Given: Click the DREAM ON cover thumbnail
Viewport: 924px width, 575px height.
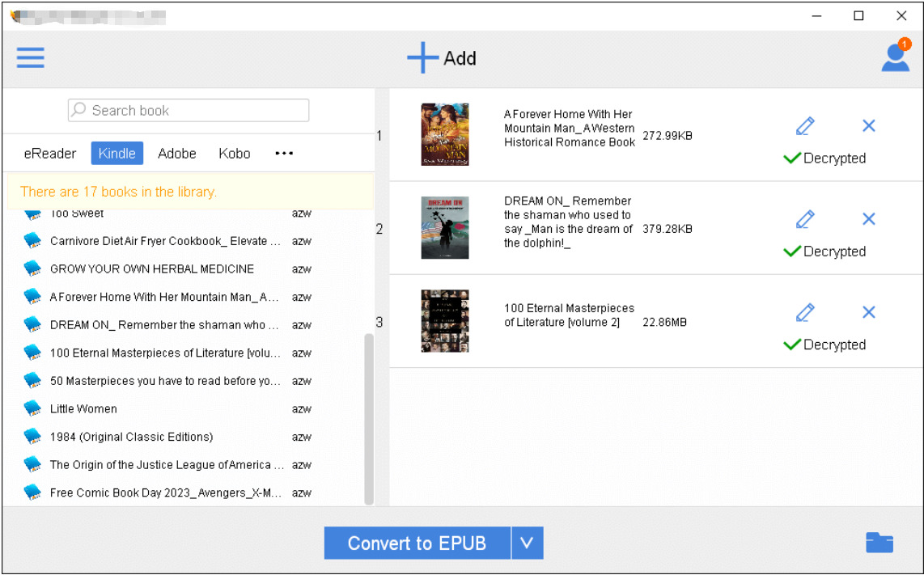Looking at the screenshot, I should (x=445, y=227).
